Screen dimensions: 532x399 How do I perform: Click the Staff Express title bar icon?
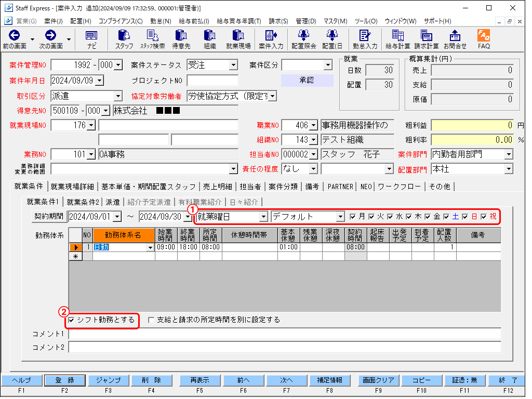(x=8, y=8)
